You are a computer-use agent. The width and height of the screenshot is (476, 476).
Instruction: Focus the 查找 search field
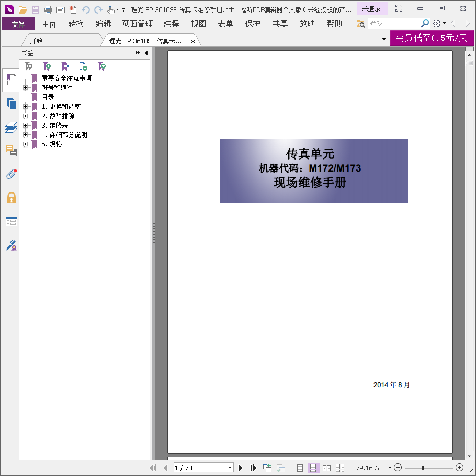(x=394, y=24)
